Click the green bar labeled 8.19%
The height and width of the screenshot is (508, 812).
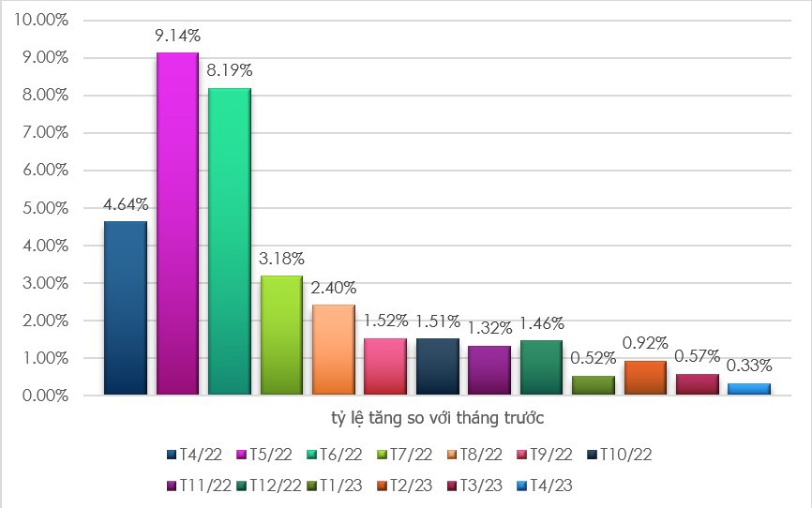pyautogui.click(x=230, y=241)
